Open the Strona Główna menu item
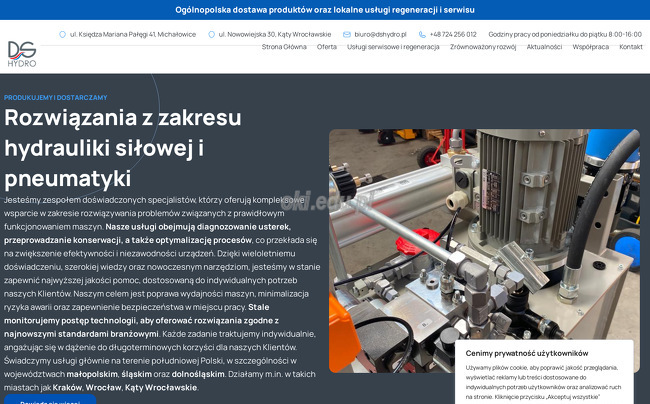 [x=284, y=47]
